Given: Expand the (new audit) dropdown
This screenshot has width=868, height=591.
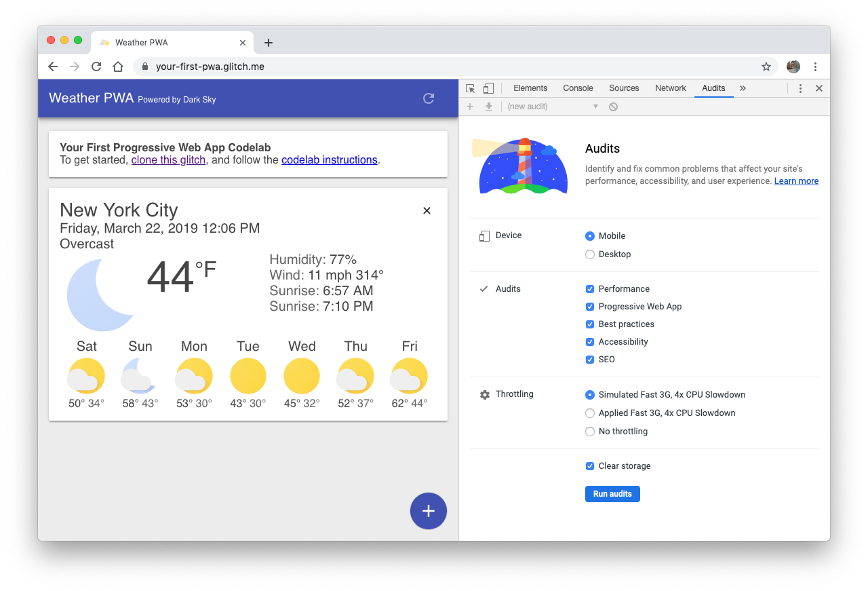Looking at the screenshot, I should tap(553, 107).
